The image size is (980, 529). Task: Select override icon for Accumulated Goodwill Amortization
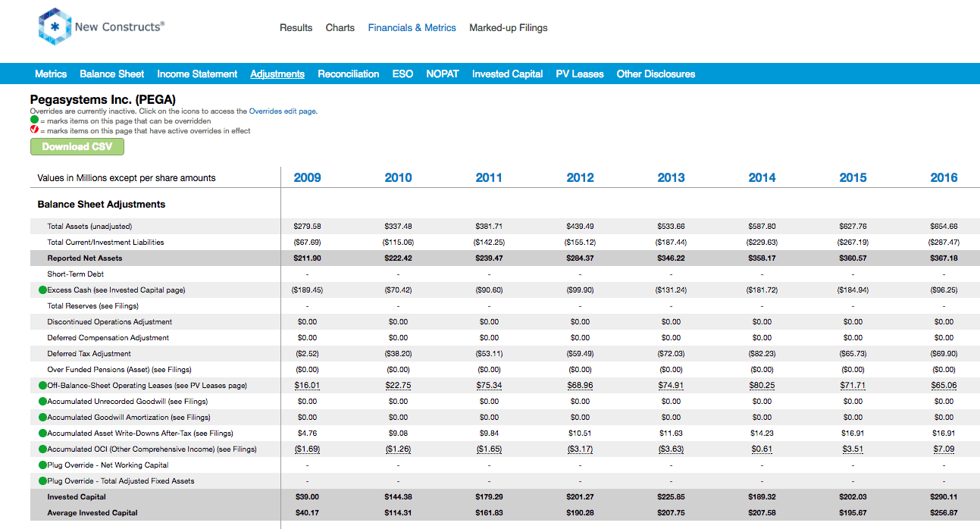[42, 418]
